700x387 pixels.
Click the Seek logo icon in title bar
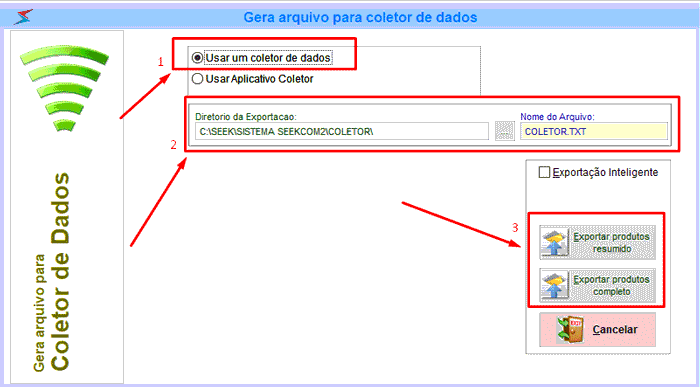pos(23,17)
